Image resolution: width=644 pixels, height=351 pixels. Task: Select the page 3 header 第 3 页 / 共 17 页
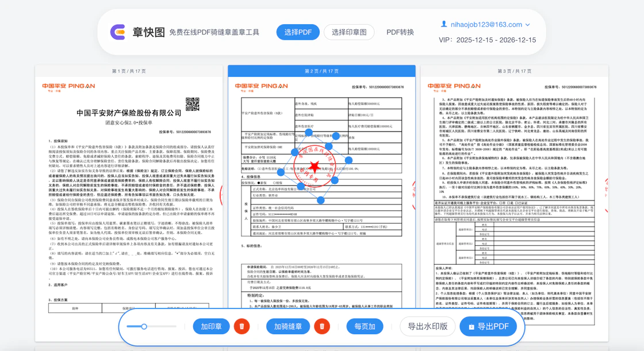coord(514,71)
